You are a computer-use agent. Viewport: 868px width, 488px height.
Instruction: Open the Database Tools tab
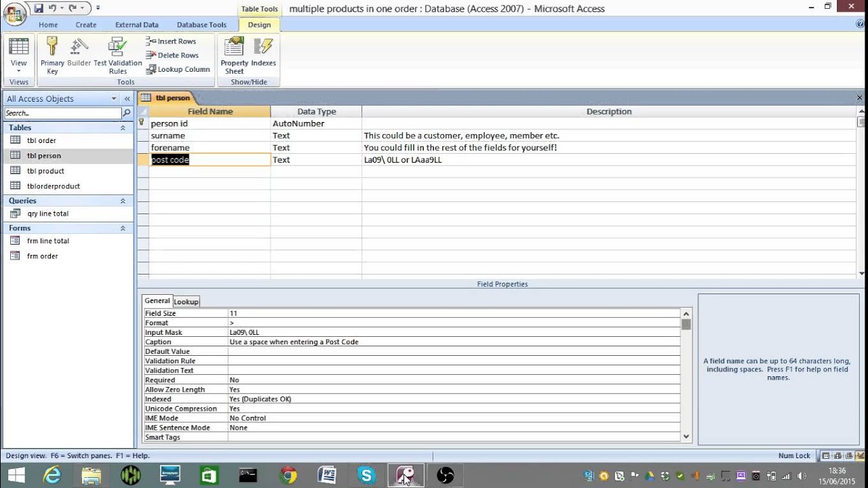click(x=201, y=25)
